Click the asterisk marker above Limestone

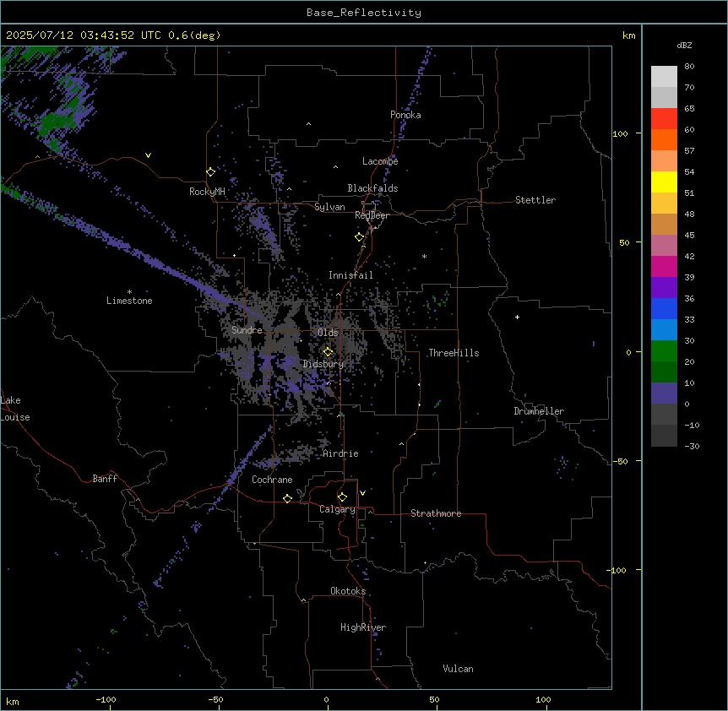pyautogui.click(x=129, y=292)
